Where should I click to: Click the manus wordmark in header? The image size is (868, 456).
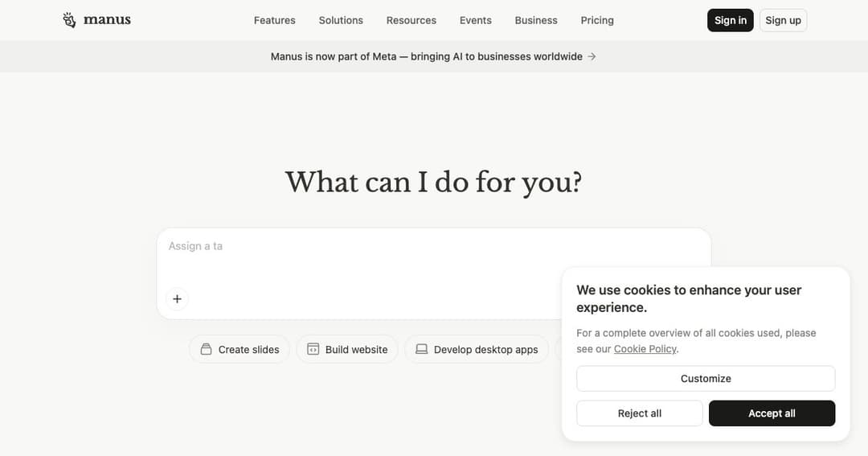(x=107, y=20)
